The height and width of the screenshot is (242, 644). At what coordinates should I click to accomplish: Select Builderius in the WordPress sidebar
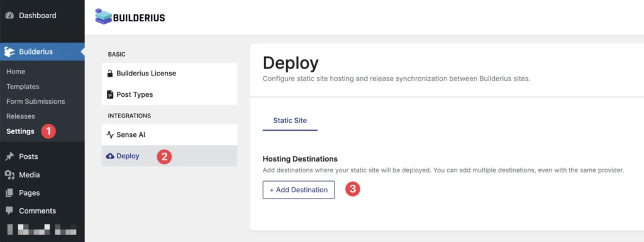coord(42,52)
